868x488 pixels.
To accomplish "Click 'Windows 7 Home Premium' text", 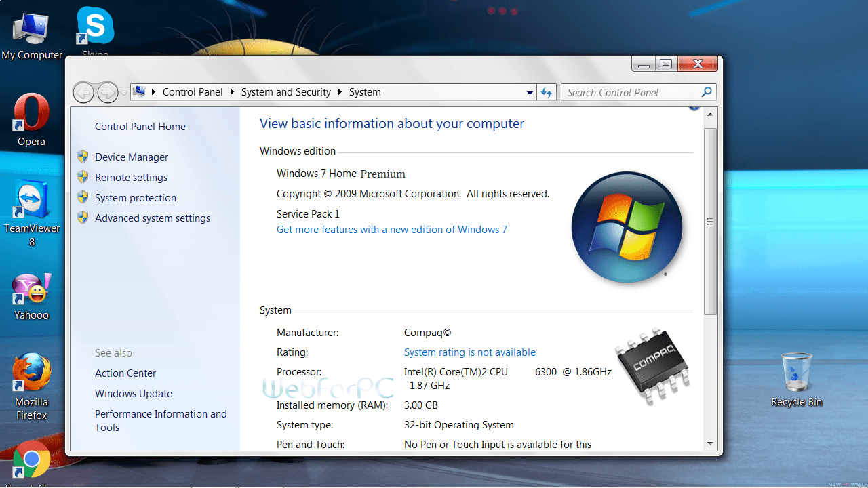I will point(341,174).
